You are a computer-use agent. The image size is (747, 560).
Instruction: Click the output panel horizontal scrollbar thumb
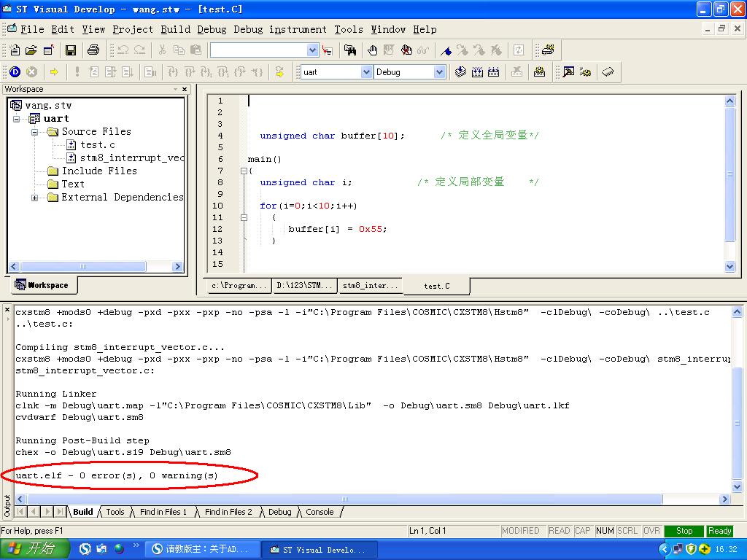pyautogui.click(x=345, y=499)
